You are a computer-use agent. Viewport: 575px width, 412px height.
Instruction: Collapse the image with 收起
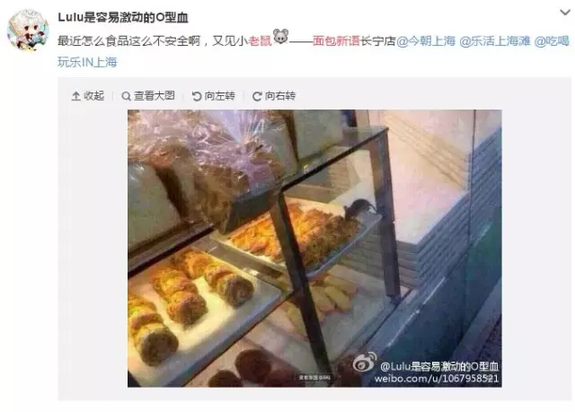coord(88,96)
